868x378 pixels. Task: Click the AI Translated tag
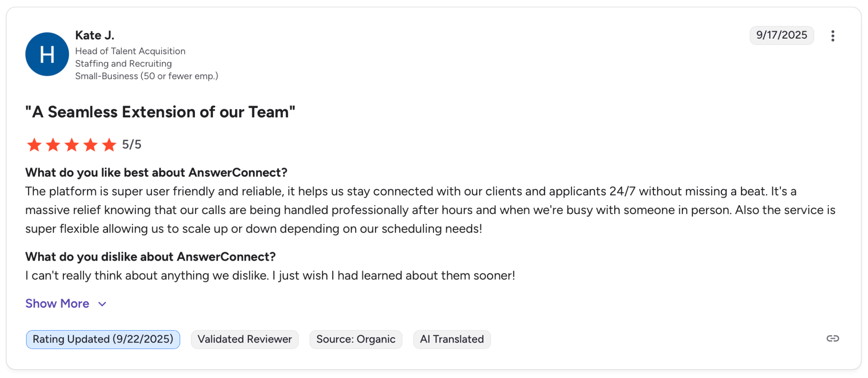pos(452,339)
